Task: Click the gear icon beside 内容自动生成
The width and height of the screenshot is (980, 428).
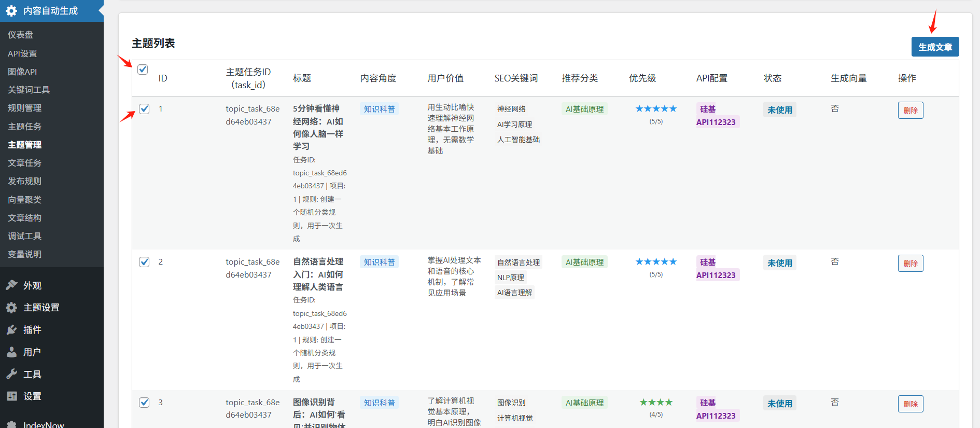Action: (x=11, y=11)
